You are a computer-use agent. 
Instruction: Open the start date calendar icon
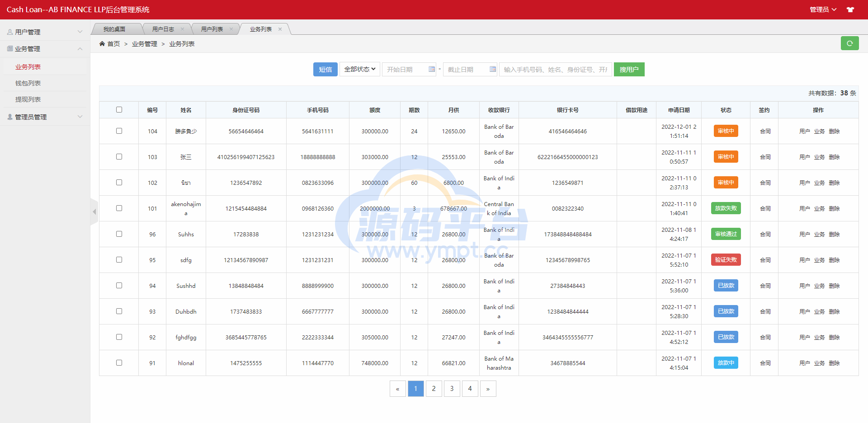click(432, 69)
